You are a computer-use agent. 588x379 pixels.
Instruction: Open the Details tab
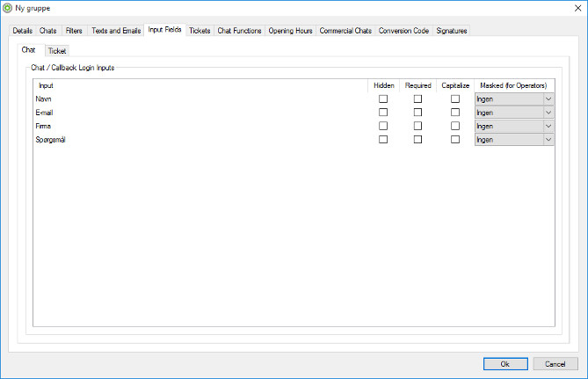pyautogui.click(x=23, y=31)
